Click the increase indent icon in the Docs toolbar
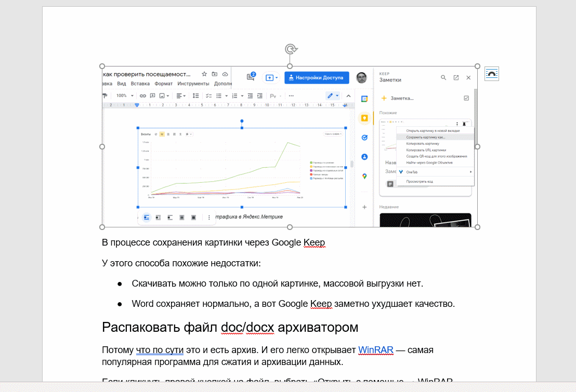 [x=260, y=96]
